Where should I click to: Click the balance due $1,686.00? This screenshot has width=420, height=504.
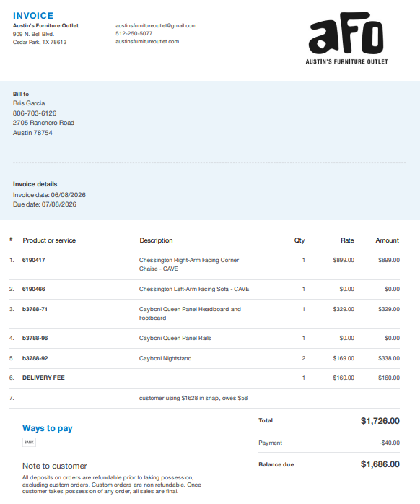(x=380, y=464)
